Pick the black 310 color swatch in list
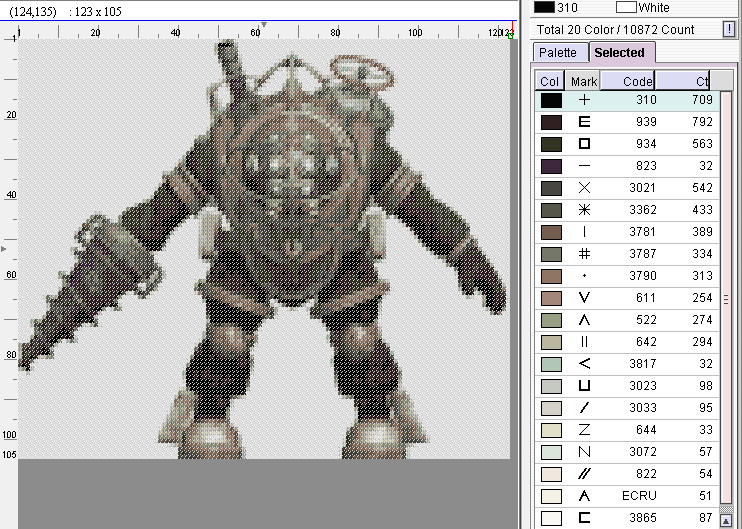 point(551,100)
